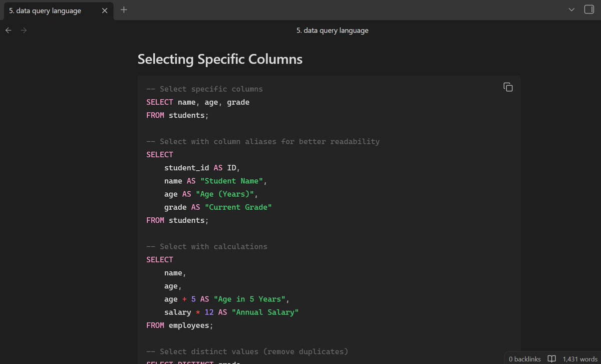The height and width of the screenshot is (364, 601).
Task: Navigate back with the left arrow
Action: [8, 31]
